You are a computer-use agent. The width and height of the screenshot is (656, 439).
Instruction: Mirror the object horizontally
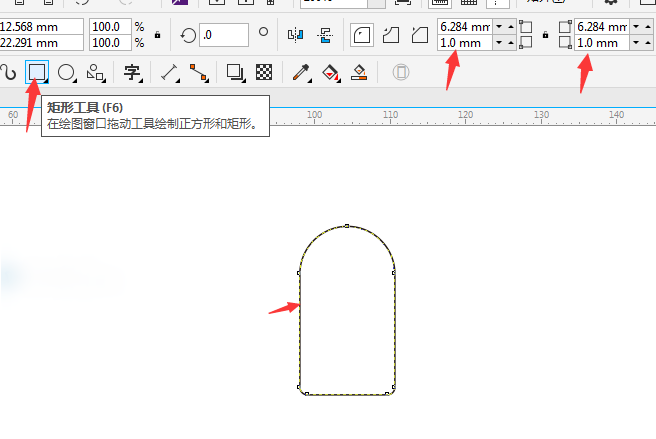pos(295,35)
